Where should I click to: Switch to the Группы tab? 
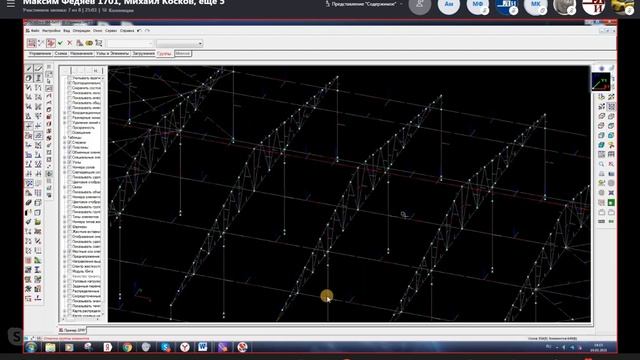click(164, 53)
